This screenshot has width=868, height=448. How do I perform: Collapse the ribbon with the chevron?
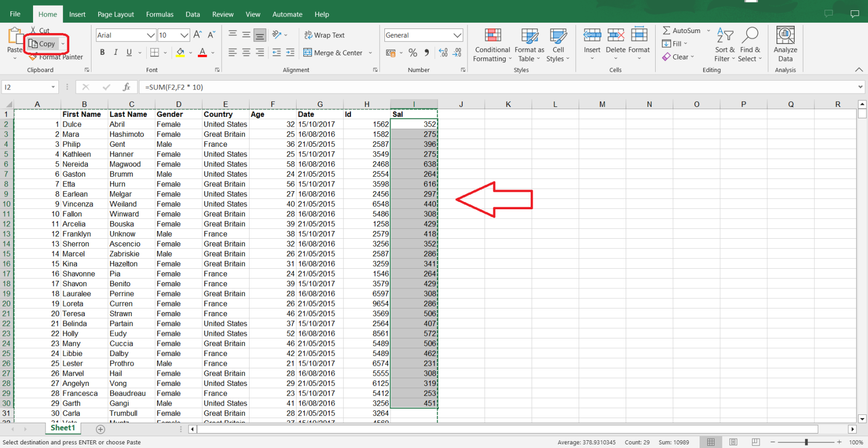[859, 70]
